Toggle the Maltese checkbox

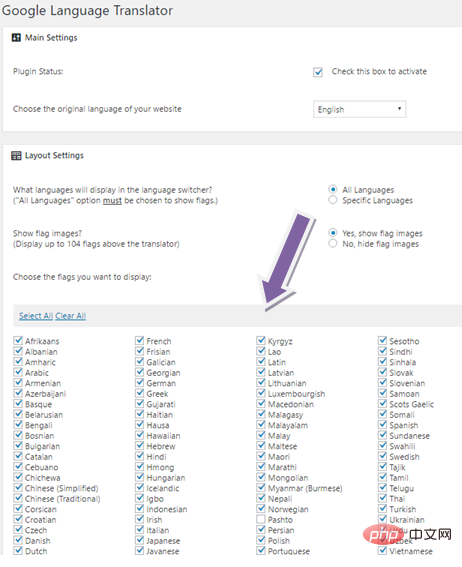(261, 445)
